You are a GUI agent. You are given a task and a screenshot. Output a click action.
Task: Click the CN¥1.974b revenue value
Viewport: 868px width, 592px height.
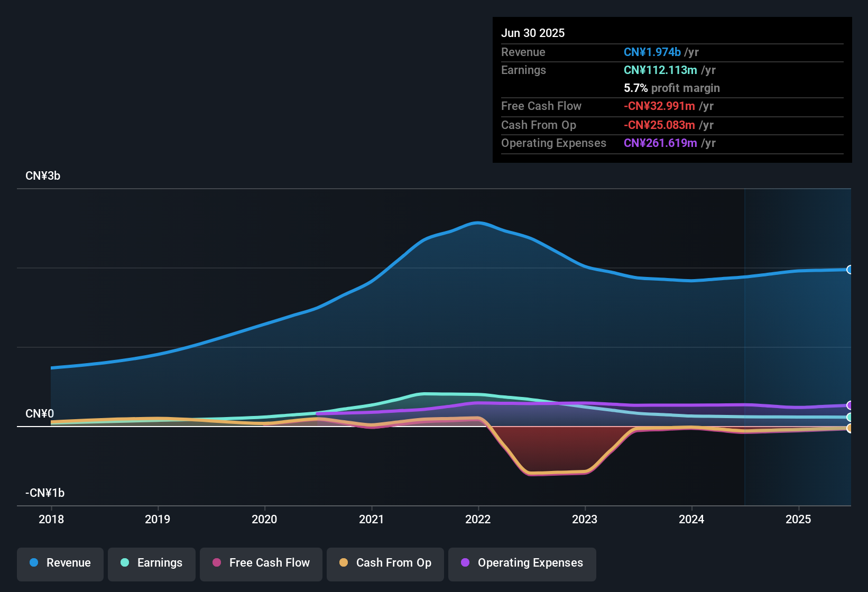pos(652,52)
